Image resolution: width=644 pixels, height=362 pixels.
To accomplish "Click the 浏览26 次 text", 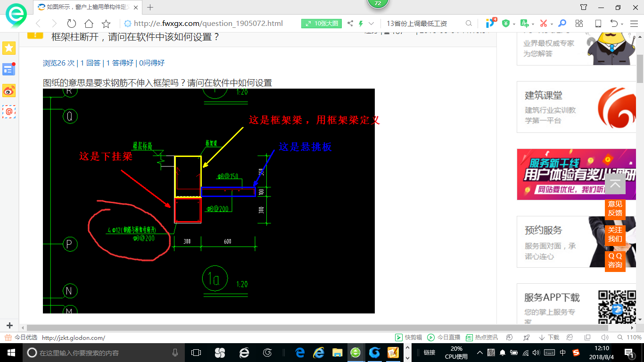I will point(58,63).
